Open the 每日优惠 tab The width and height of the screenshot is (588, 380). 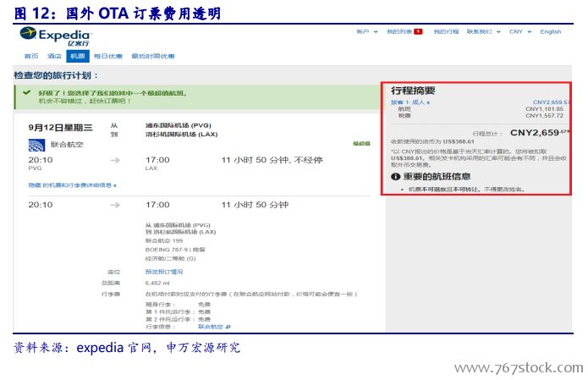point(107,56)
